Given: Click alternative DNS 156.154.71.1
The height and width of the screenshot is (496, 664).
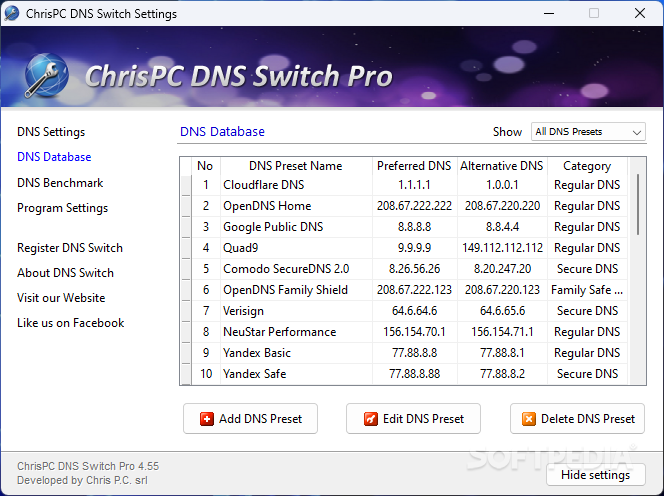Looking at the screenshot, I should [502, 332].
